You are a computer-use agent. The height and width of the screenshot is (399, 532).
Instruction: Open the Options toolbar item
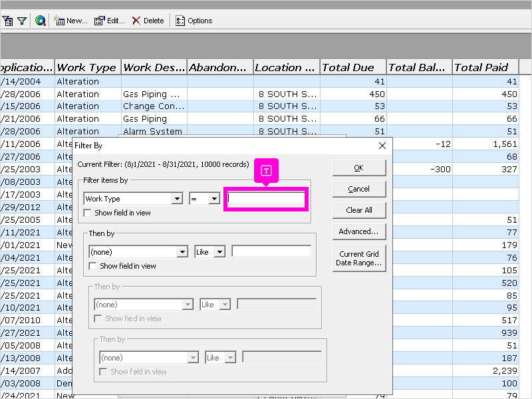click(194, 21)
